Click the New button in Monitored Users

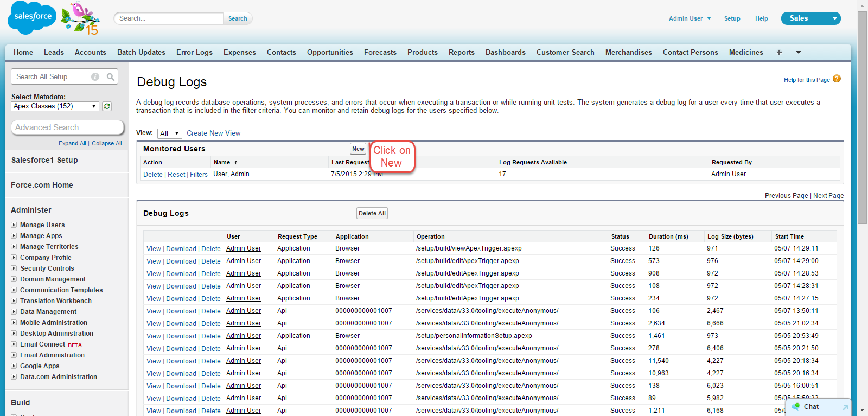(358, 149)
